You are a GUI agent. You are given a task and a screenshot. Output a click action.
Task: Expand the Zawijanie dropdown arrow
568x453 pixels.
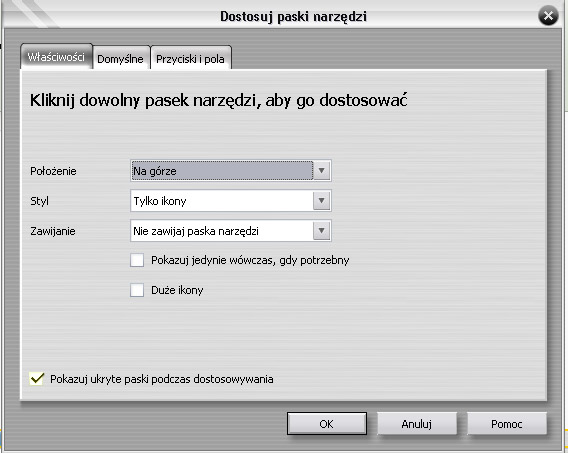click(321, 231)
